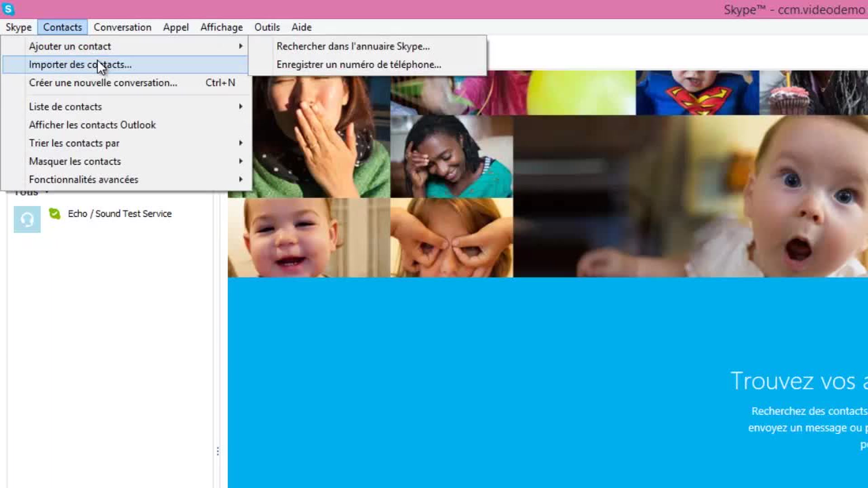Open the Affichage menu

(221, 27)
